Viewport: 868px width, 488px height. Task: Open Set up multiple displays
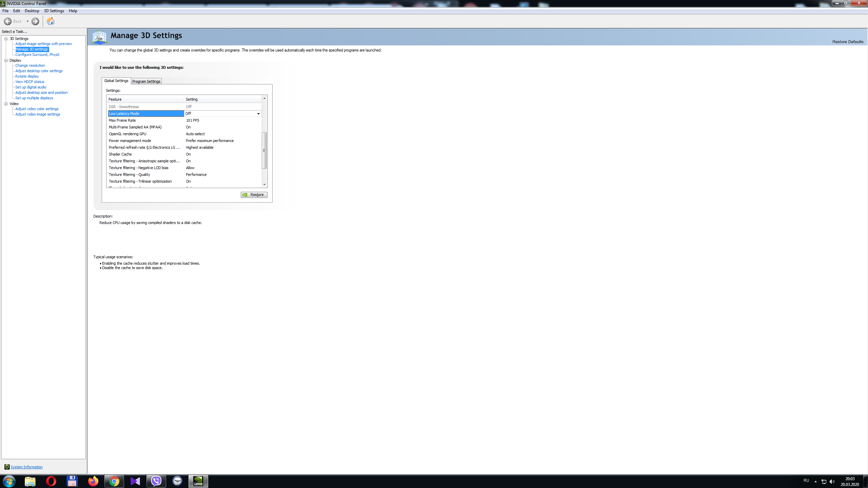pyautogui.click(x=34, y=98)
